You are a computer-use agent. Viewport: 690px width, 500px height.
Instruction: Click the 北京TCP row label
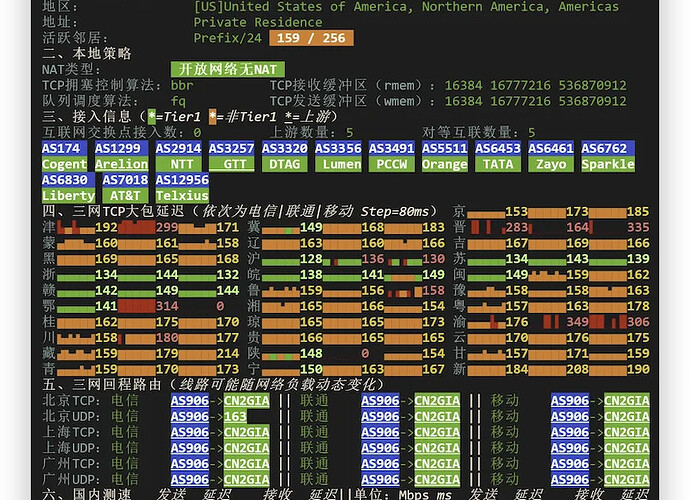pos(71,401)
